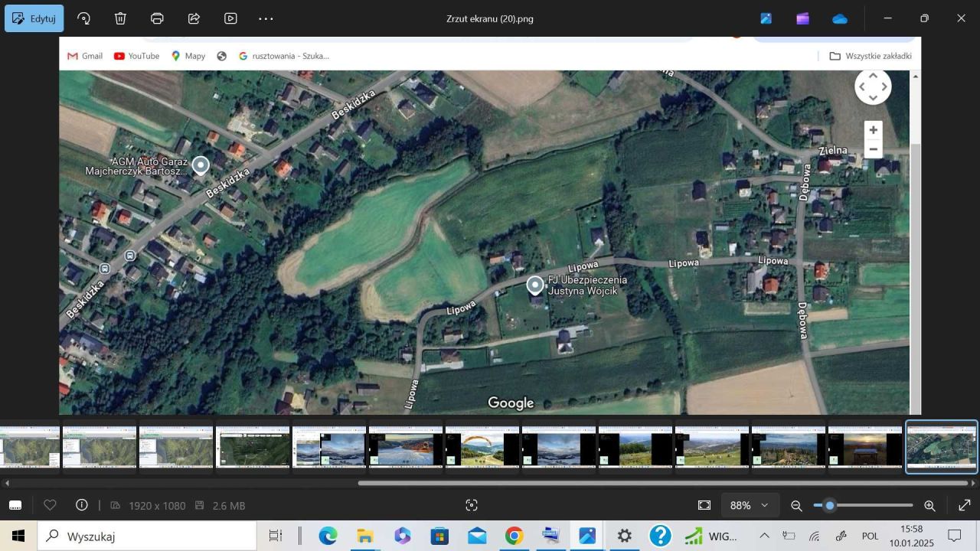Start slideshow with play icon
Screen dimensions: 980x551
(230, 18)
